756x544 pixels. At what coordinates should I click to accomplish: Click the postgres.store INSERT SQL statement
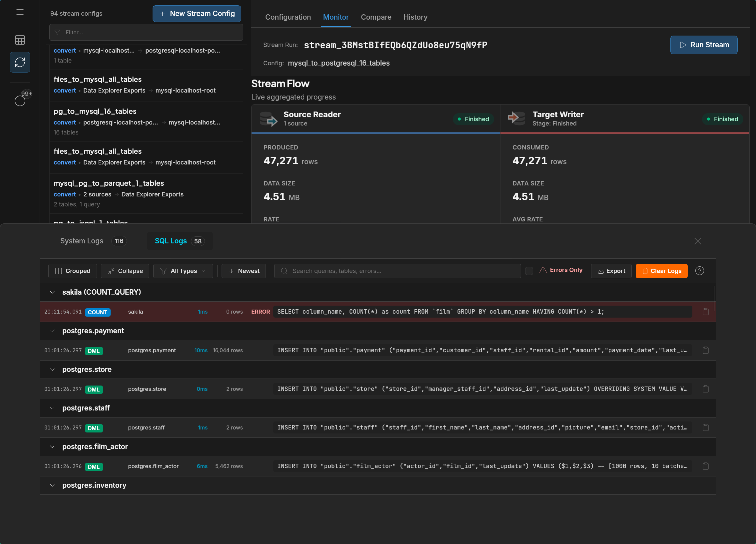(x=483, y=389)
